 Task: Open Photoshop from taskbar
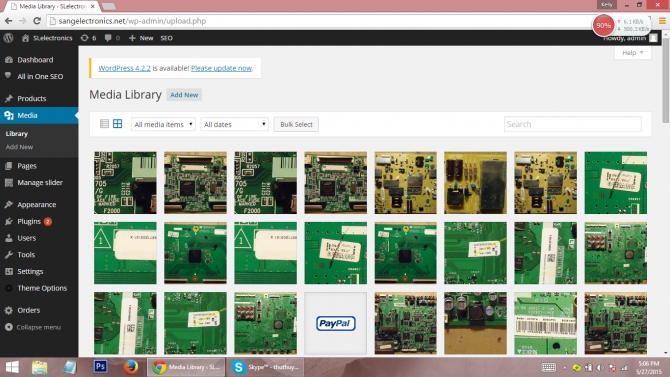coord(100,367)
